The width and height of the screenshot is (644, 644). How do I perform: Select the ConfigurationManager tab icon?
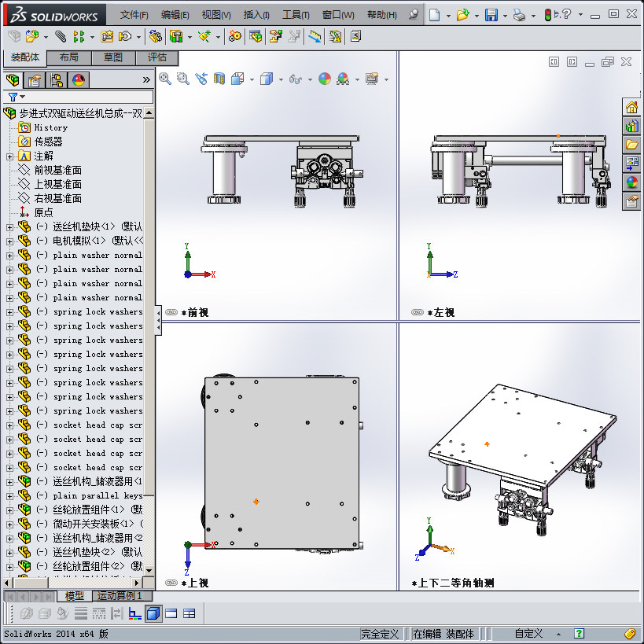click(57, 79)
